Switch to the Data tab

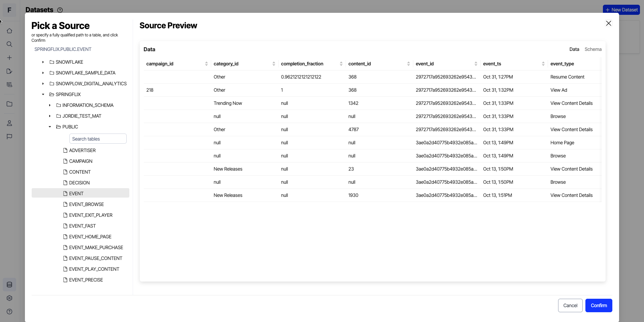click(574, 49)
